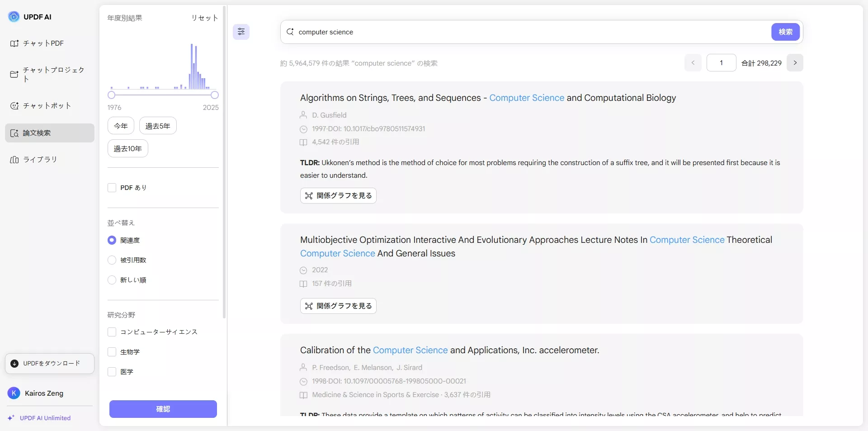This screenshot has height=431, width=868.
Task: Click the sparkle icon beside UPDF AI Unlimited
Action: 11,418
